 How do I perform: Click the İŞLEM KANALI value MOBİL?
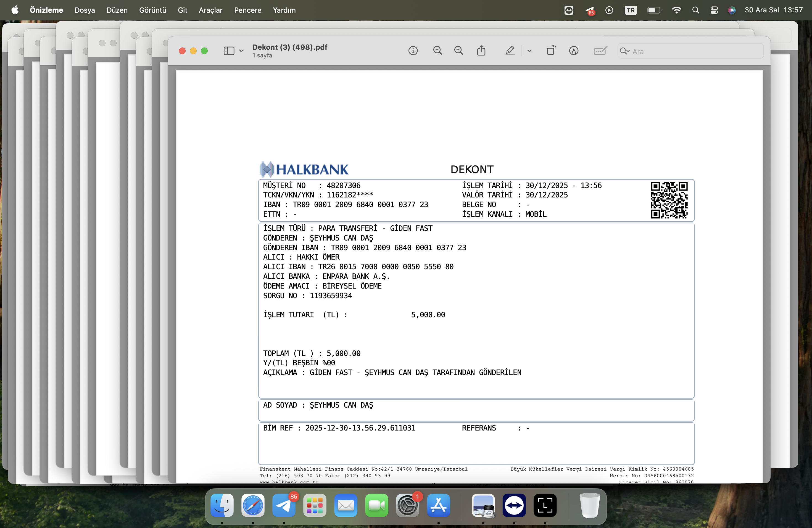pyautogui.click(x=536, y=214)
